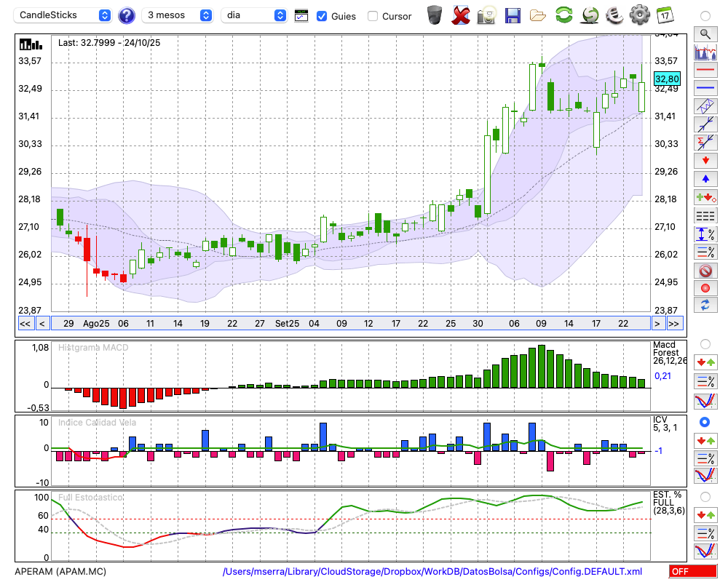Click the red prohibited sign icon
The height and width of the screenshot is (582, 728).
tap(705, 271)
